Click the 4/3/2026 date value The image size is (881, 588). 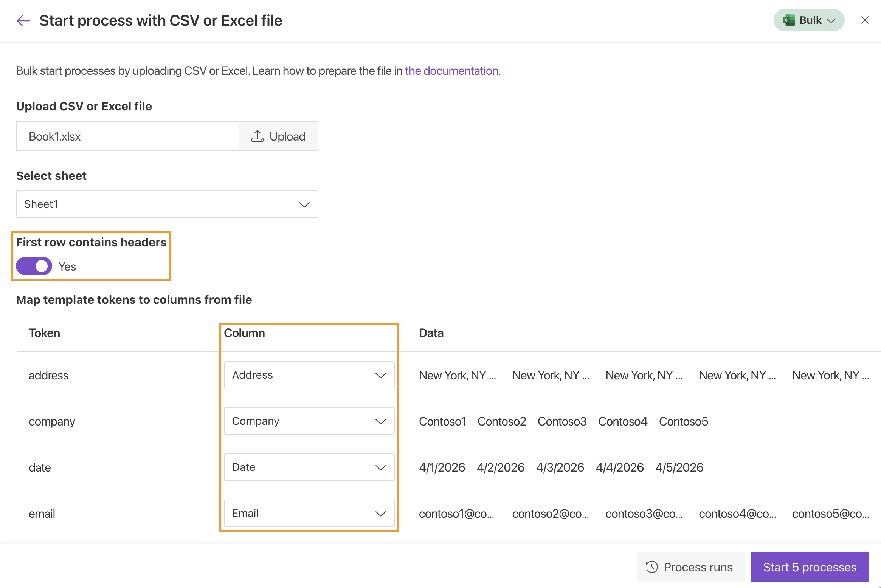coord(560,467)
